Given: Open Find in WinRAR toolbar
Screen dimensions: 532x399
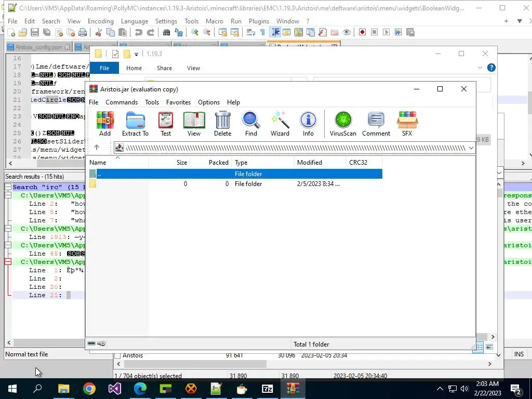Looking at the screenshot, I should click(x=251, y=124).
